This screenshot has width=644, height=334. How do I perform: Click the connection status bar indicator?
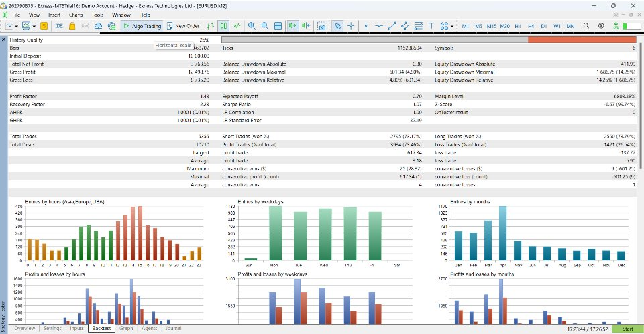[631, 26]
